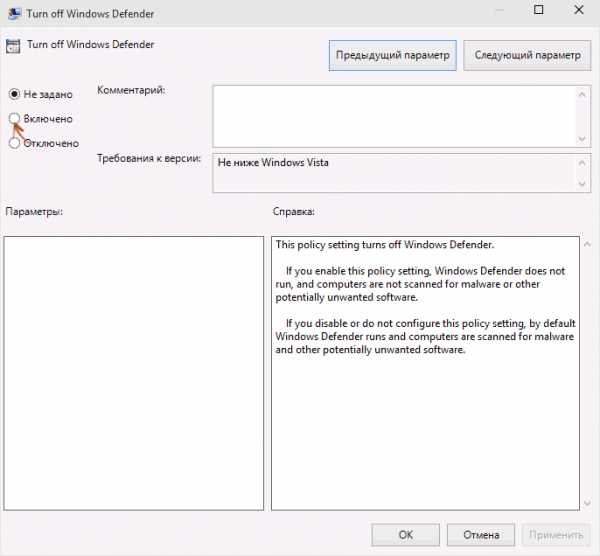Click help pane scroll-up arrow
The image size is (600, 556).
point(587,244)
